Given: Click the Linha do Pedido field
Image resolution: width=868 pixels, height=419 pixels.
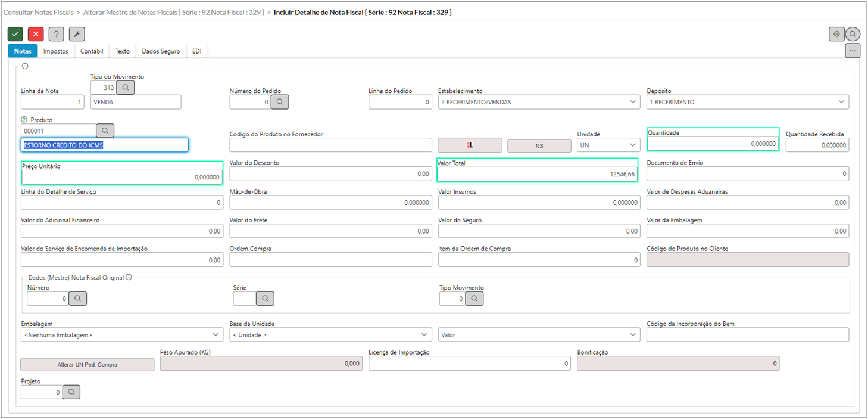Looking at the screenshot, I should (400, 102).
